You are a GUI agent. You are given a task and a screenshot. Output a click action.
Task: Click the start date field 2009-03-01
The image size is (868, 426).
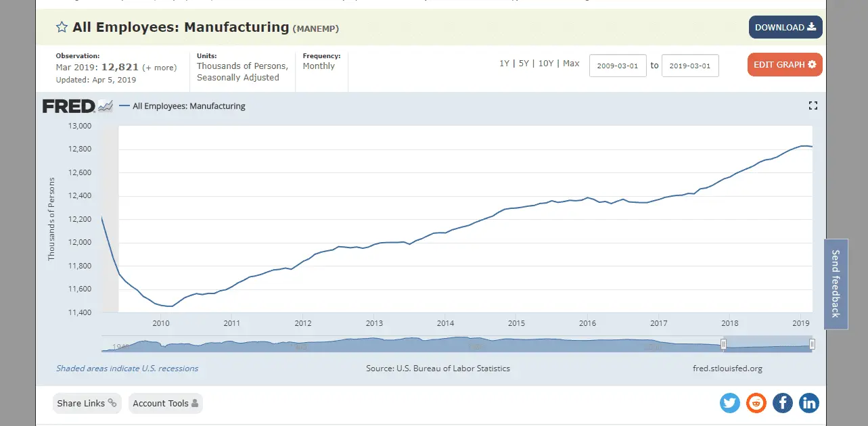pyautogui.click(x=618, y=66)
